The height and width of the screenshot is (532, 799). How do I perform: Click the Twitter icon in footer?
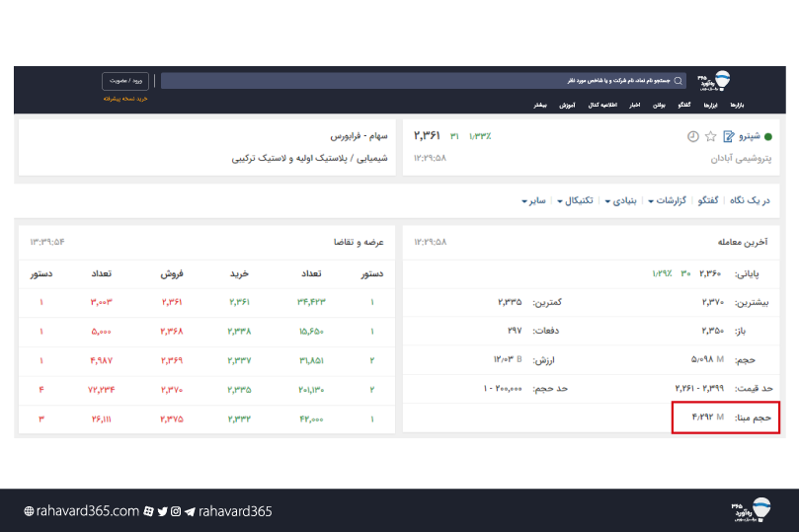[162, 511]
